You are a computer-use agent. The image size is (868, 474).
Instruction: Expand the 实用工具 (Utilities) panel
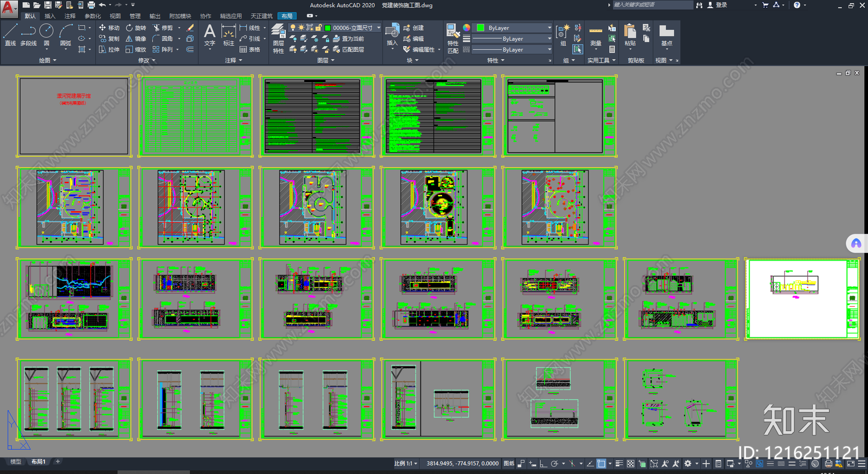(602, 60)
